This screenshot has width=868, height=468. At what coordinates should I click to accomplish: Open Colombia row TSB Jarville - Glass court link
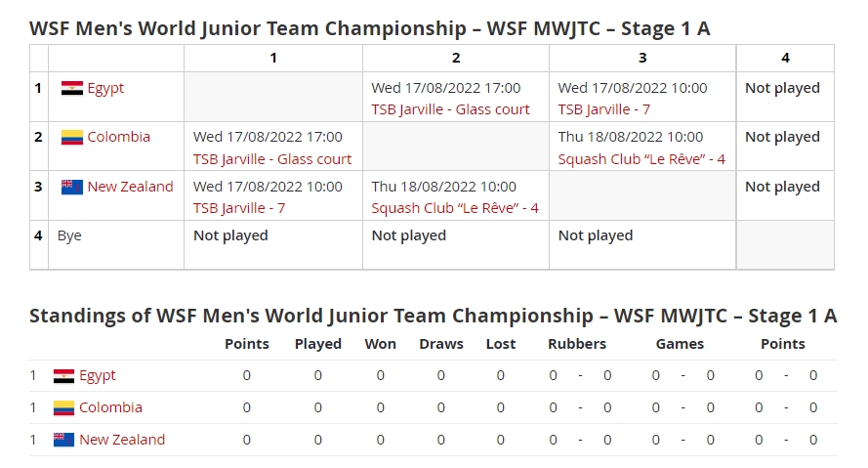coord(272,158)
